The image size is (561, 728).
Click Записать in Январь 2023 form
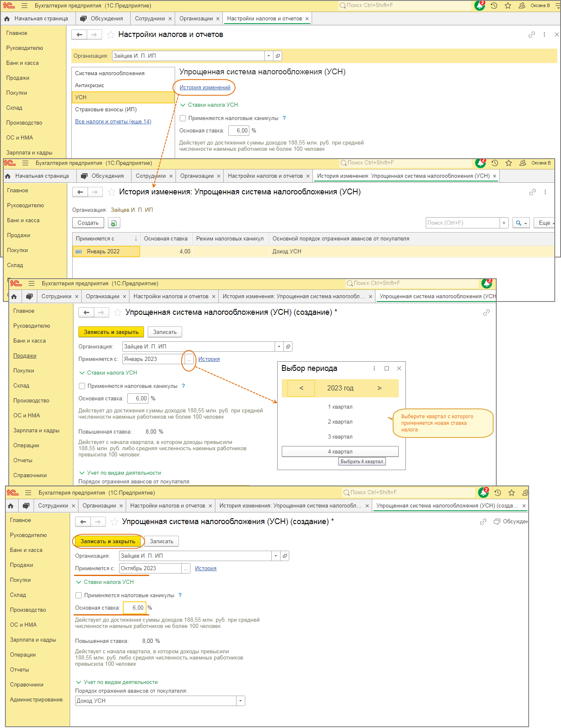(165, 332)
